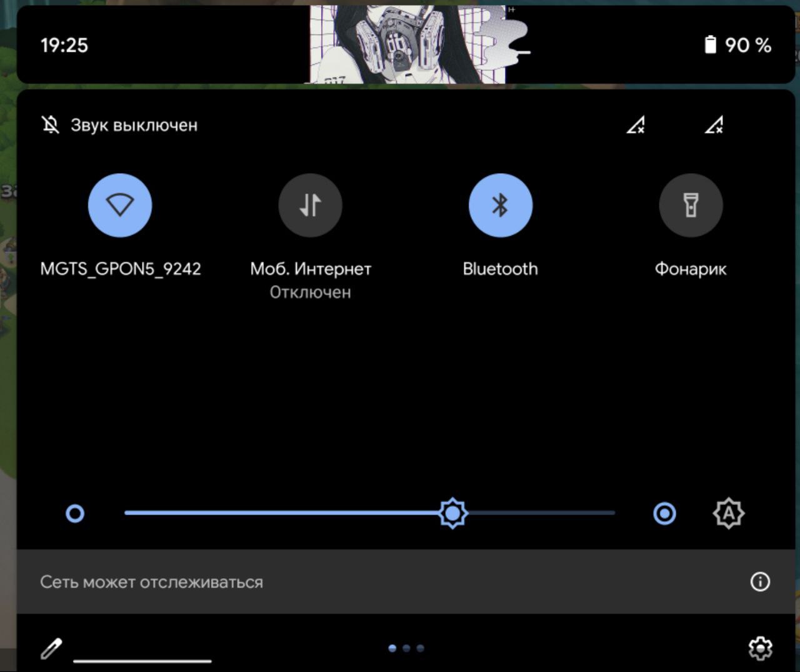The width and height of the screenshot is (800, 672).
Task: Enable mobile data tile
Action: 310,205
